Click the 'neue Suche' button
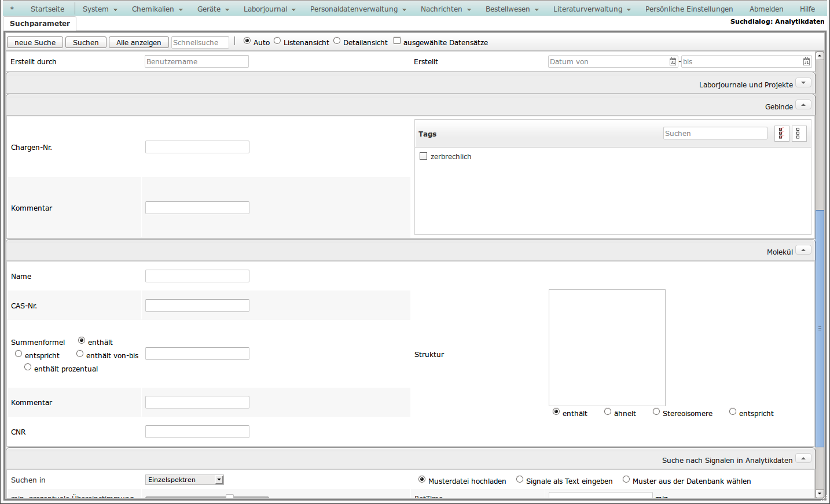Image resolution: width=830 pixels, height=504 pixels. pyautogui.click(x=35, y=43)
